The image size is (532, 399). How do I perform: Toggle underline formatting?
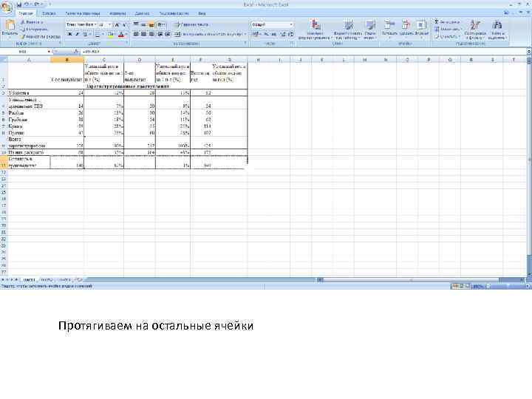[85, 34]
